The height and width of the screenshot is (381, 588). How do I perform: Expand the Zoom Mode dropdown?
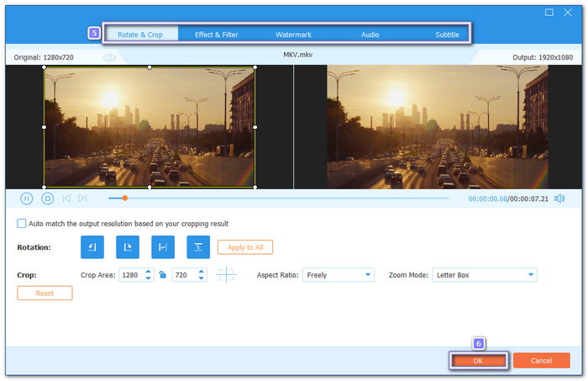[484, 275]
